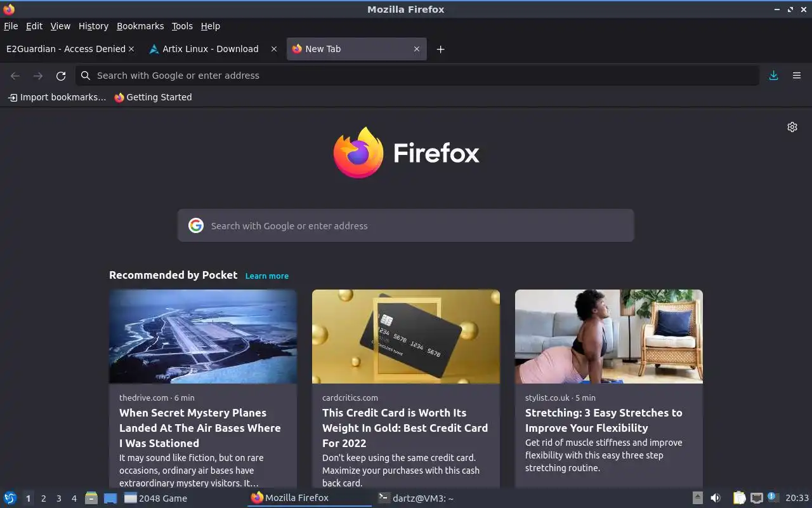Open the View menu
This screenshot has height=508, width=812.
60,26
